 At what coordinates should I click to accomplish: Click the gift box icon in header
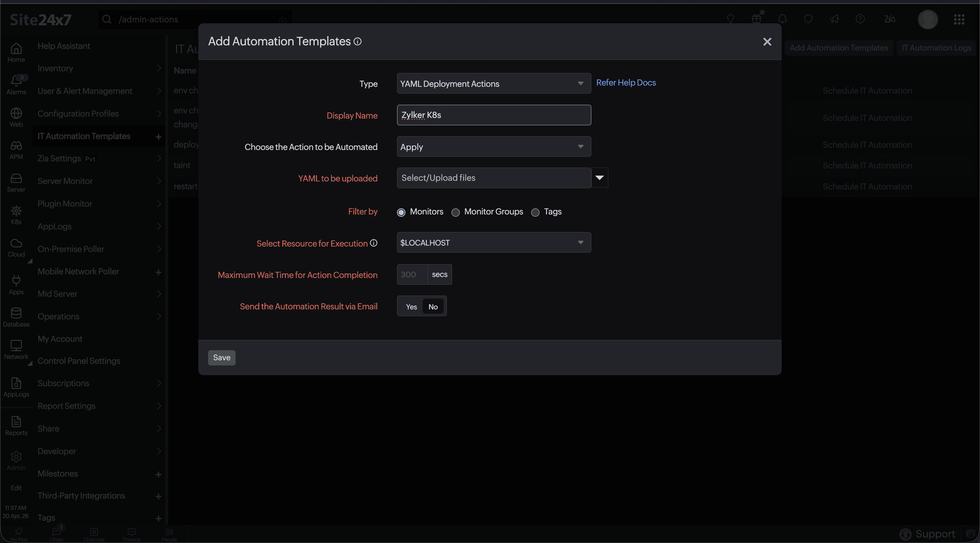tap(756, 19)
